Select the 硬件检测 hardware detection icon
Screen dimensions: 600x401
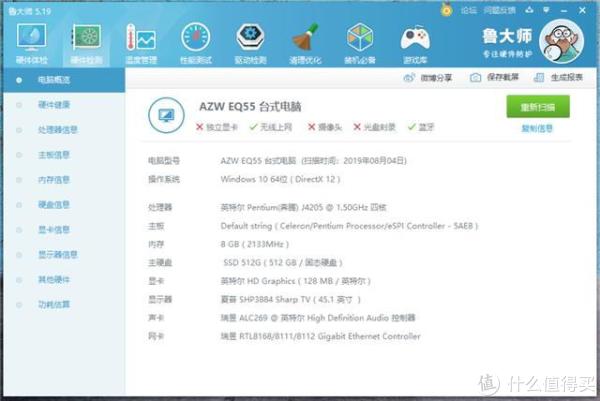pyautogui.click(x=86, y=43)
